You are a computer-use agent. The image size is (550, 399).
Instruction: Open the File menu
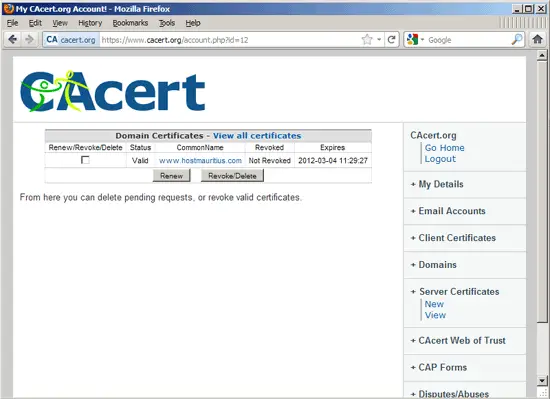12,23
